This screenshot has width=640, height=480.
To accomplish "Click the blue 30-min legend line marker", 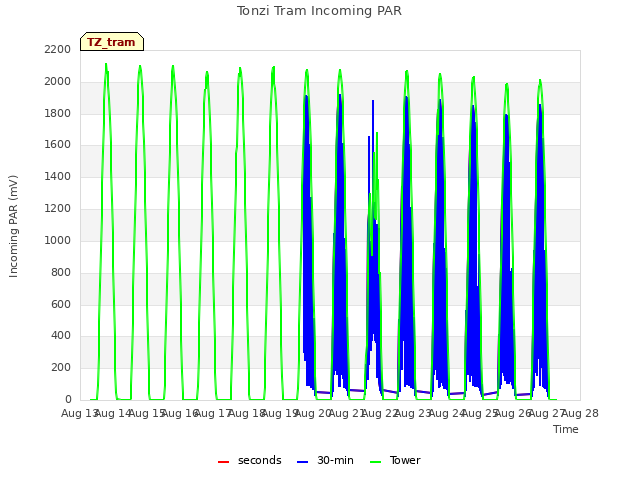I will (302, 462).
